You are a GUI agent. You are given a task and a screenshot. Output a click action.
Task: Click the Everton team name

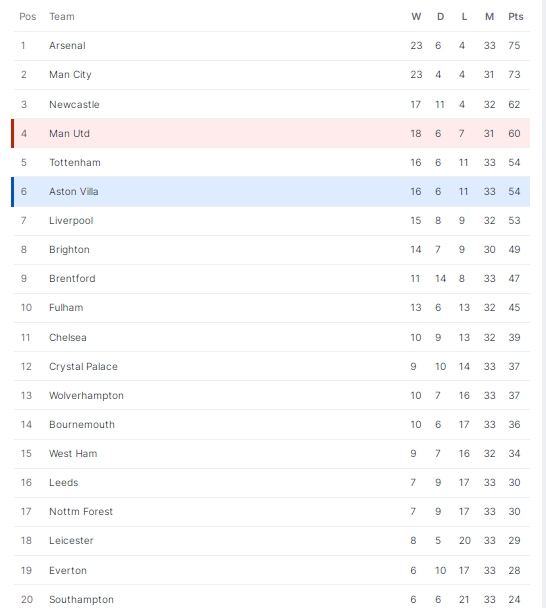[x=68, y=570]
